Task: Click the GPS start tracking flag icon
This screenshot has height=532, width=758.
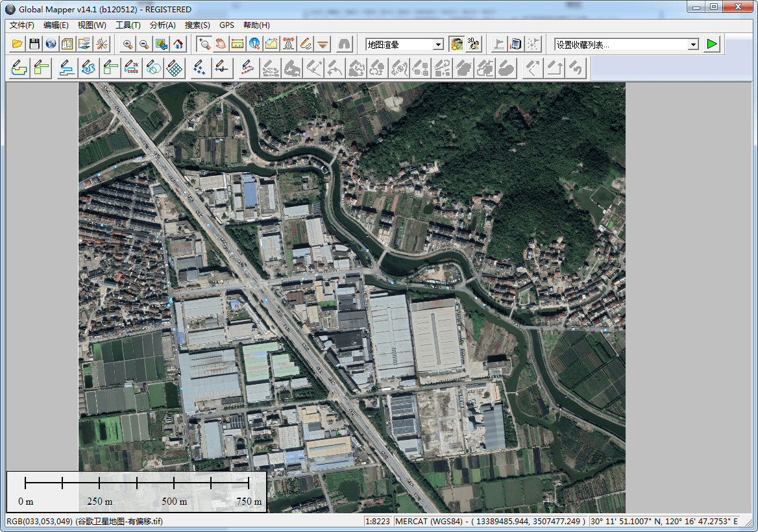Action: [x=498, y=44]
